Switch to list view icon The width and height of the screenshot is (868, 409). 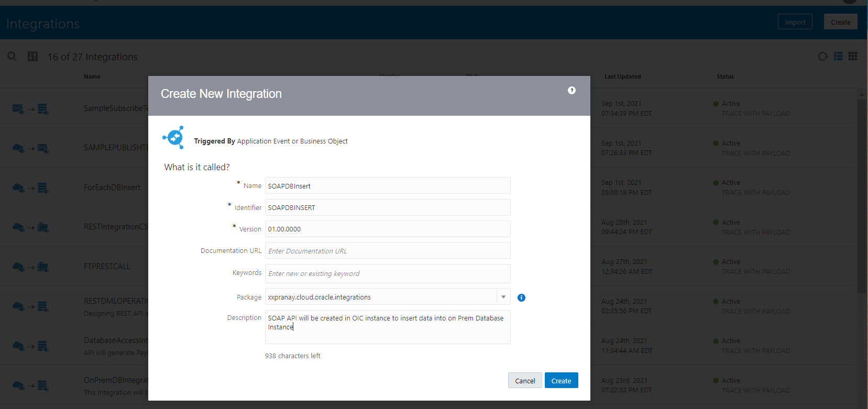[838, 56]
